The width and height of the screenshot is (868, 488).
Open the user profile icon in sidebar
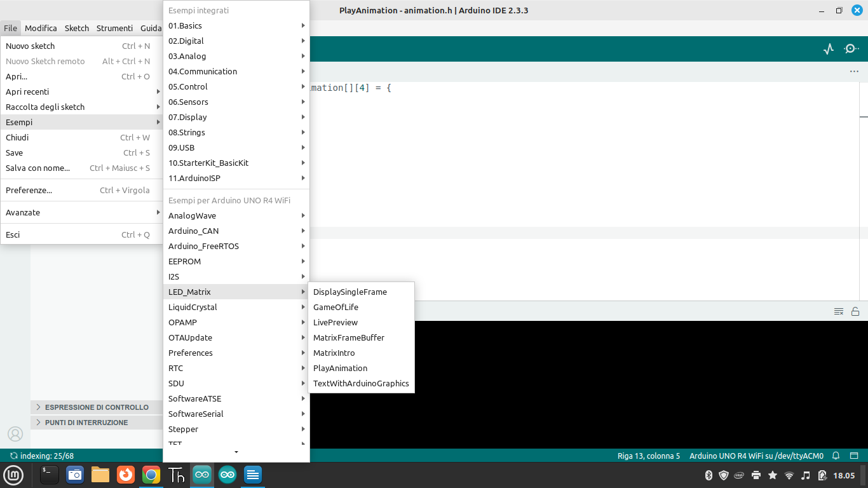click(15, 434)
